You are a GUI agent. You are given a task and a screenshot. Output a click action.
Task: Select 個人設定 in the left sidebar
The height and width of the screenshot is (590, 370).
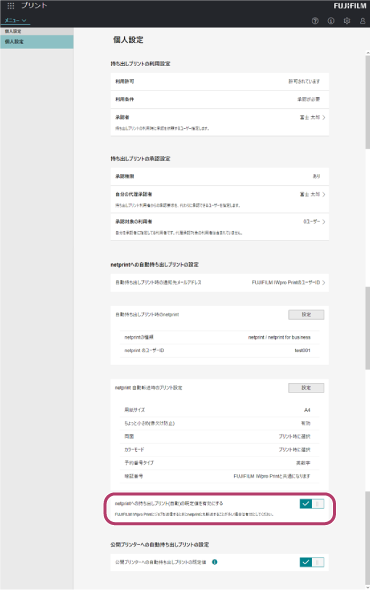[37, 42]
